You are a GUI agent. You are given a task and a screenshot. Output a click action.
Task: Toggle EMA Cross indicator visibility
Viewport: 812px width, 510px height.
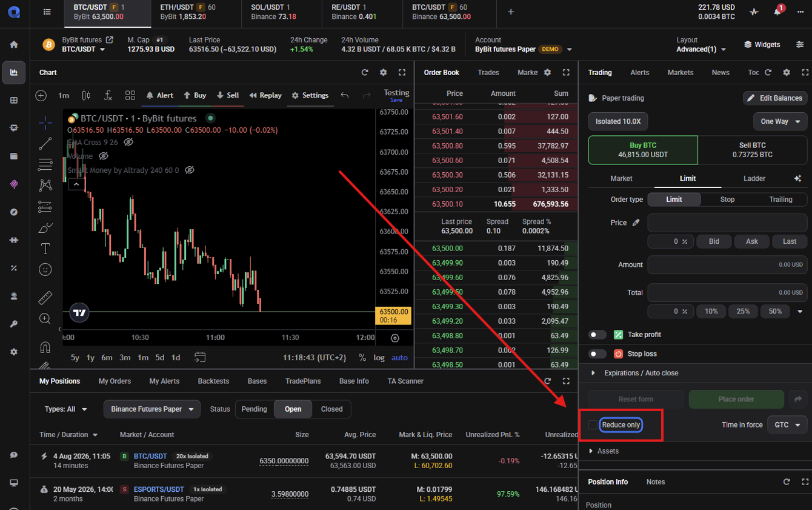point(128,142)
